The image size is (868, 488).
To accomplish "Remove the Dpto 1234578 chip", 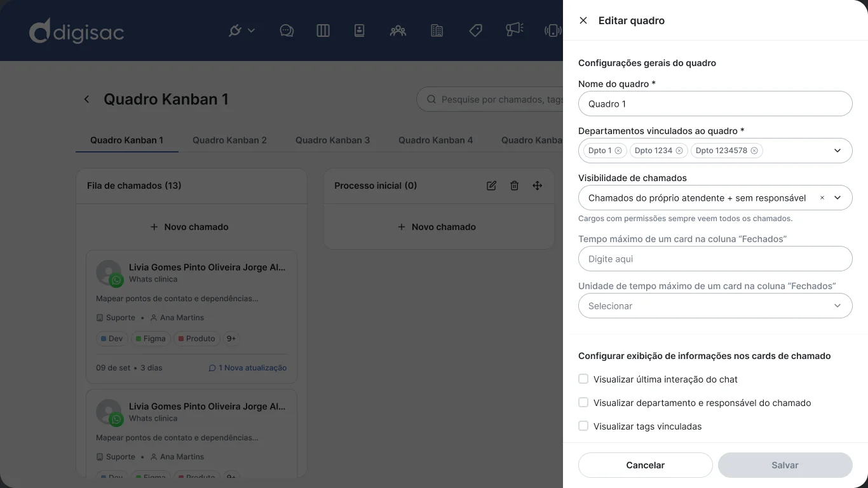I will click(754, 151).
